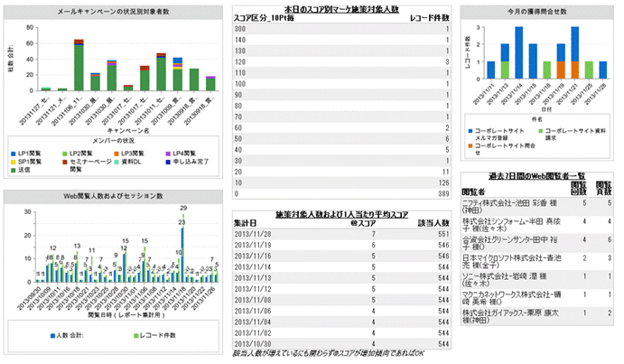Viewport: 624px width, 364px height.
Task: Click the 閲覧回数 column header
Action: pyautogui.click(x=579, y=189)
